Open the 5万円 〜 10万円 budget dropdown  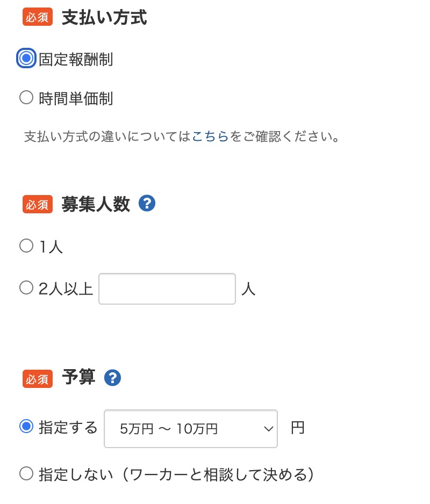(x=190, y=428)
